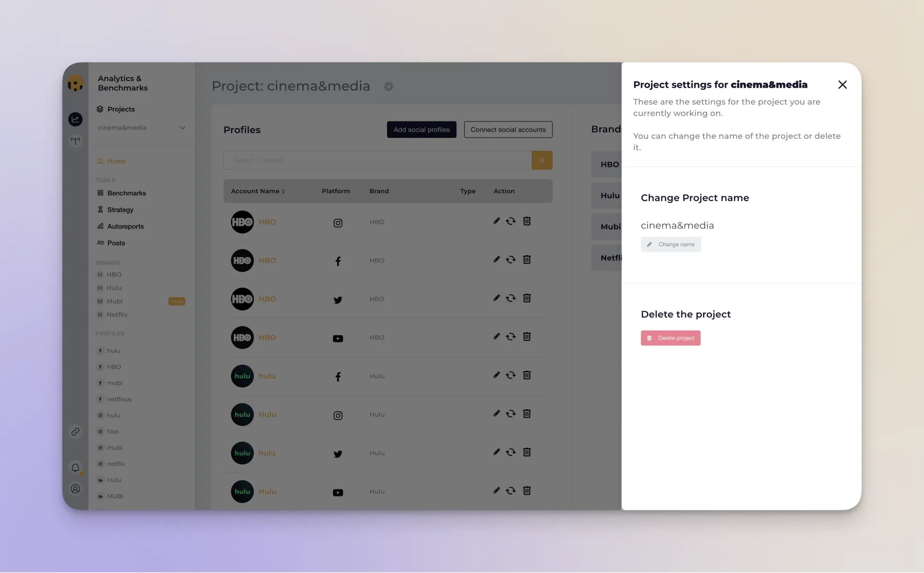Viewport: 924px width, 573px height.
Task: Select Mubi brand in sidebar
Action: click(x=110, y=301)
